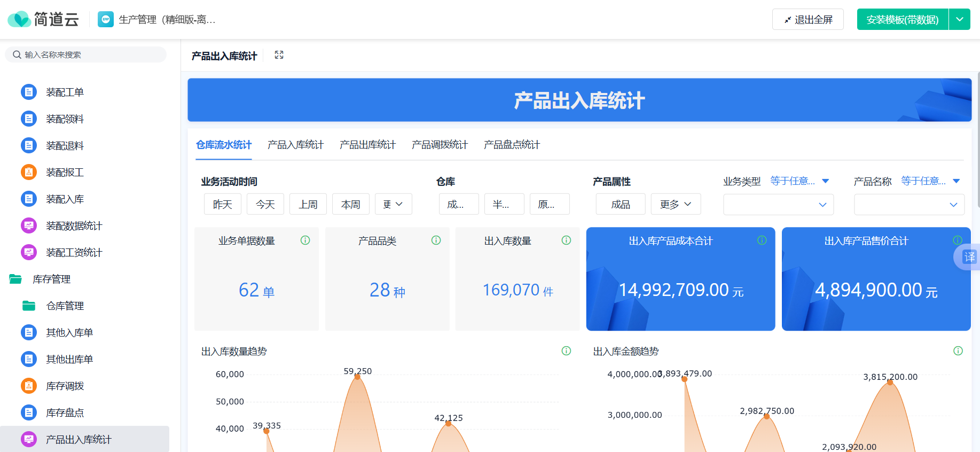The width and height of the screenshot is (980, 452).
Task: Switch to 产品调拨统计 tab
Action: tap(440, 145)
